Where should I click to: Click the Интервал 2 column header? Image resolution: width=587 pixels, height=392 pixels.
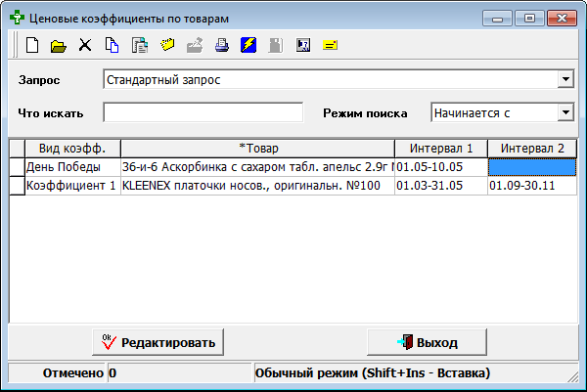pos(532,149)
